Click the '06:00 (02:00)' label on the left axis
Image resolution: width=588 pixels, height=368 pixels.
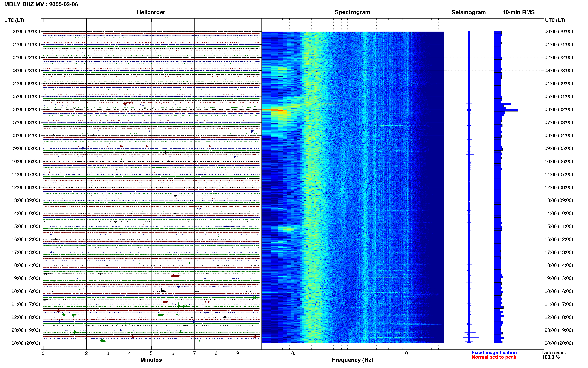point(26,109)
